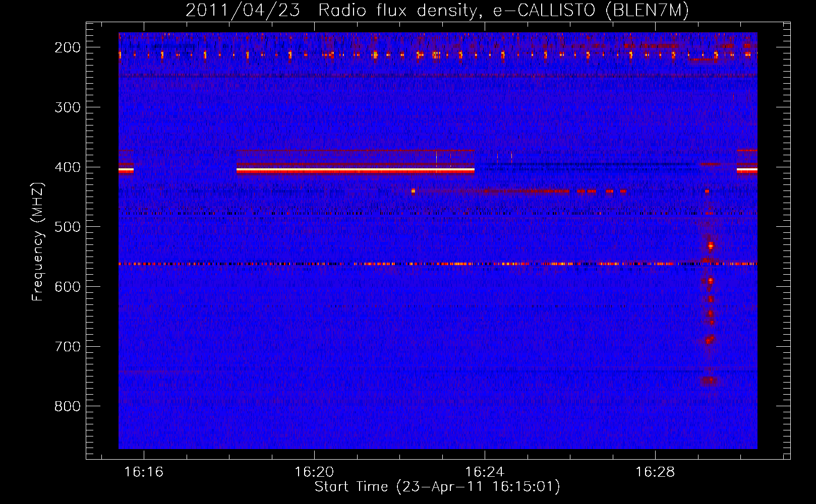Click the red burst patch near 760 MHz

709,381
